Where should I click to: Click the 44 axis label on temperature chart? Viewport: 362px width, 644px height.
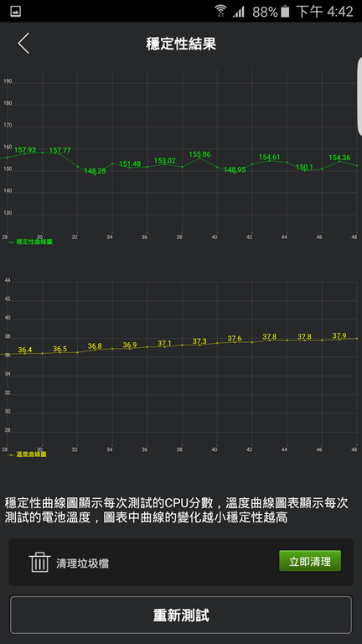[8, 280]
